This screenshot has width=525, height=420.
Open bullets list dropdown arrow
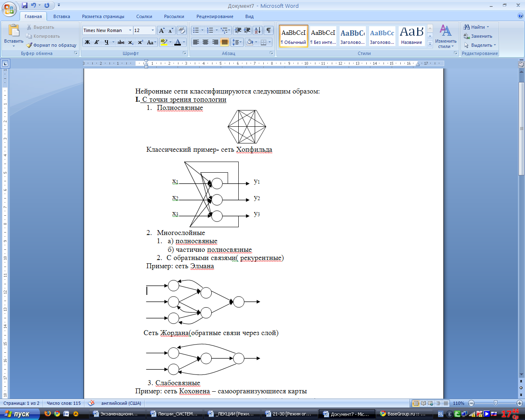tap(202, 30)
